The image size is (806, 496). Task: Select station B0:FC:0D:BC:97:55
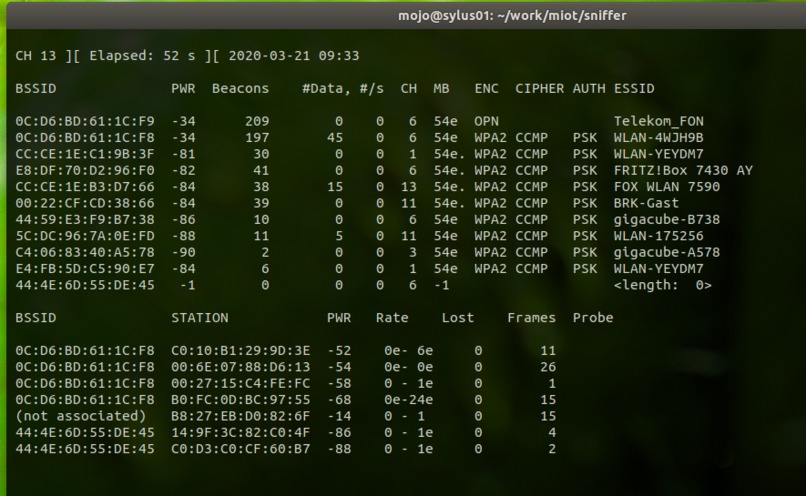click(241, 400)
